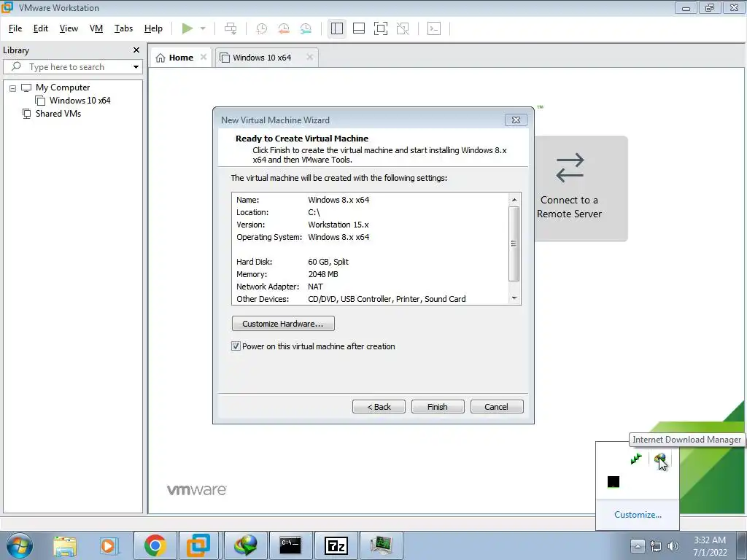Click the Windows Start button
The width and height of the screenshot is (747, 560).
click(20, 545)
